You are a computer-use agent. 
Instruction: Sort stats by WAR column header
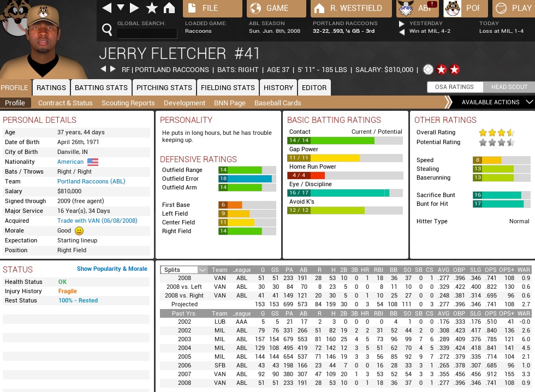524,270
